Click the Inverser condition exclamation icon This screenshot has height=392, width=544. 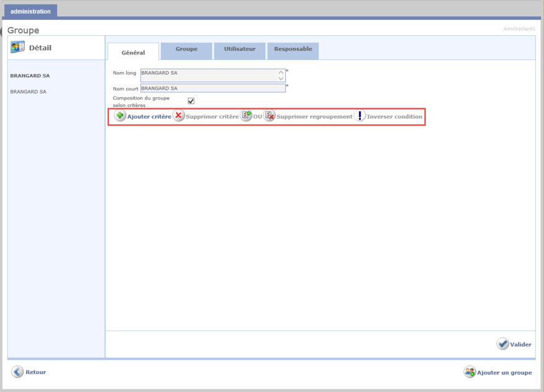[360, 116]
